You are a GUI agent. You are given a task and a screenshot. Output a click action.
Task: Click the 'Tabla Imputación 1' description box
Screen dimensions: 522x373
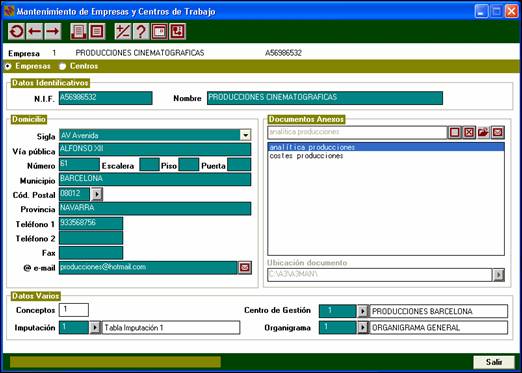click(171, 328)
